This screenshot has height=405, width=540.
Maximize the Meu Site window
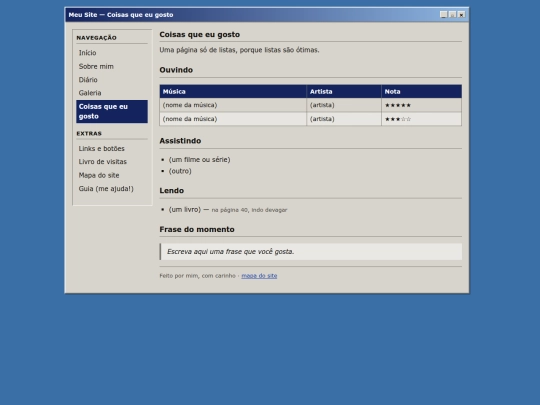click(453, 14)
